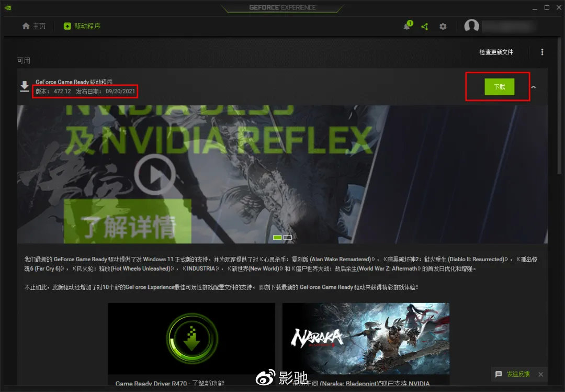Click the 发送反馈 feedback button

point(518,374)
